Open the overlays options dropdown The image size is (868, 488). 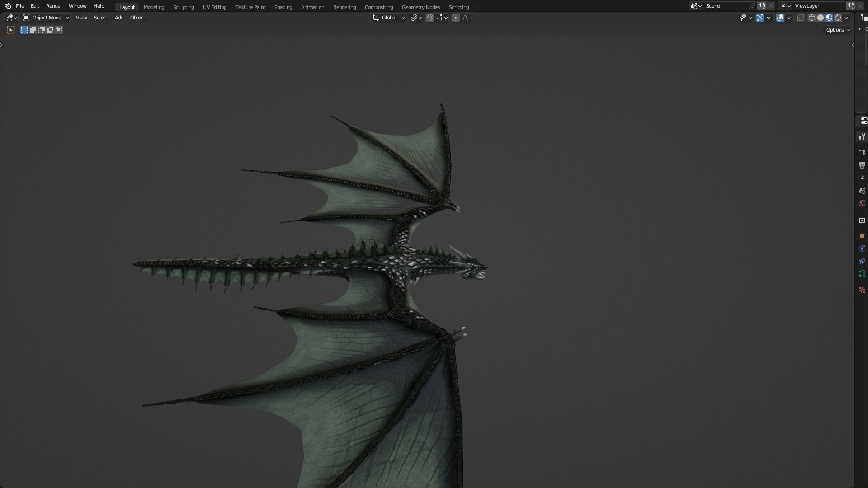[x=789, y=18]
